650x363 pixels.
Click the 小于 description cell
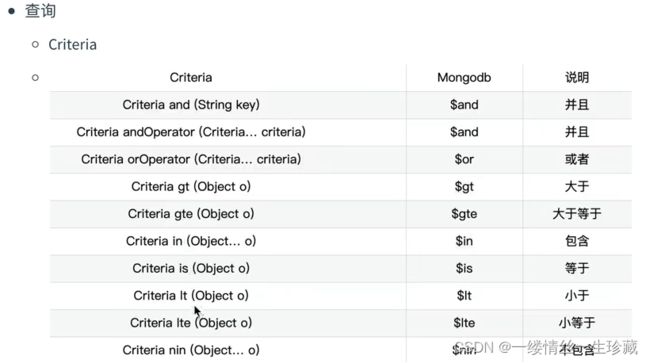point(577,296)
